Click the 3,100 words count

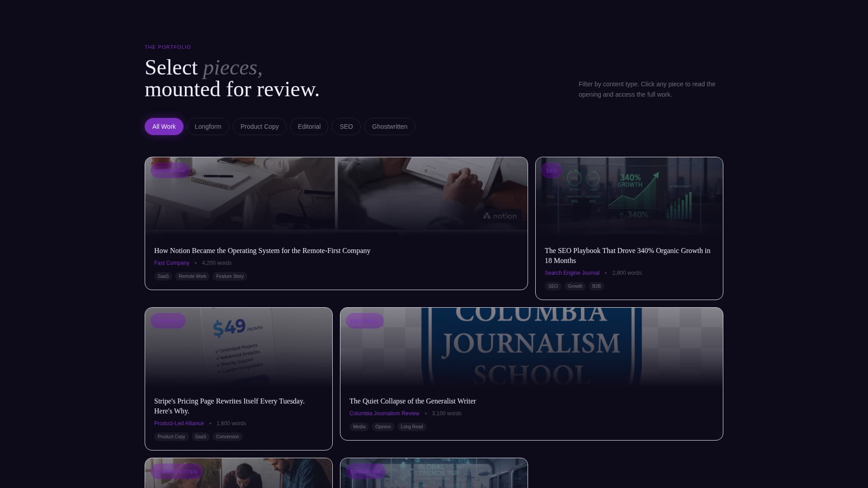point(447,413)
